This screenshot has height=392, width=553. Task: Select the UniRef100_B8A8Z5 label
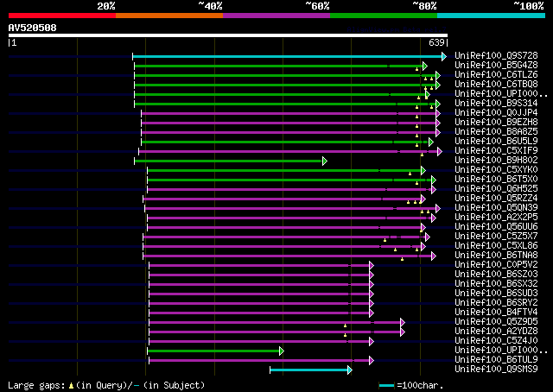click(496, 132)
